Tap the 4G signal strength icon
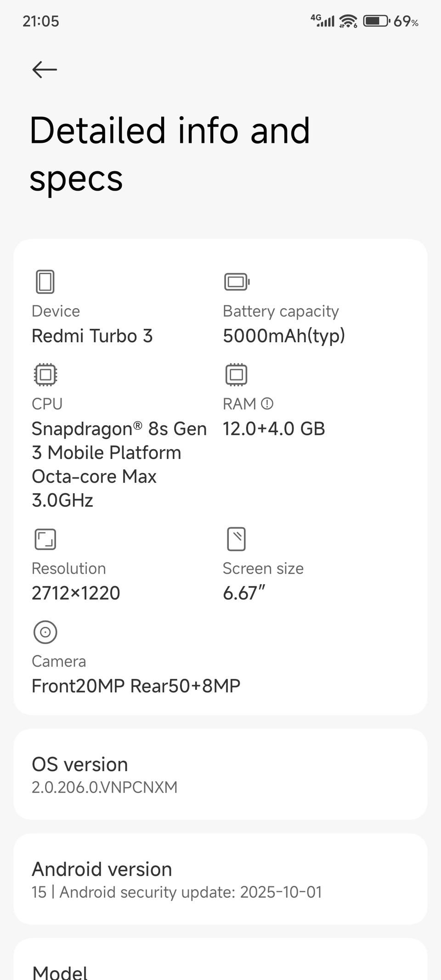 coord(322,21)
